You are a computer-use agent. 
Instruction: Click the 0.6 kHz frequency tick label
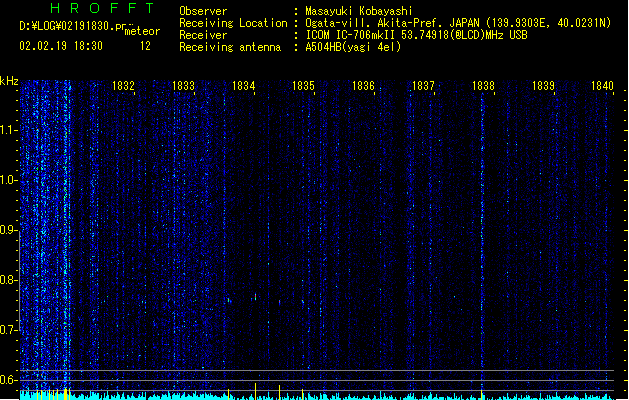pyautogui.click(x=8, y=380)
